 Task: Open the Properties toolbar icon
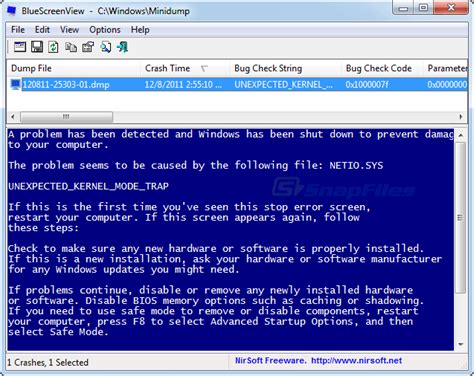pos(88,47)
